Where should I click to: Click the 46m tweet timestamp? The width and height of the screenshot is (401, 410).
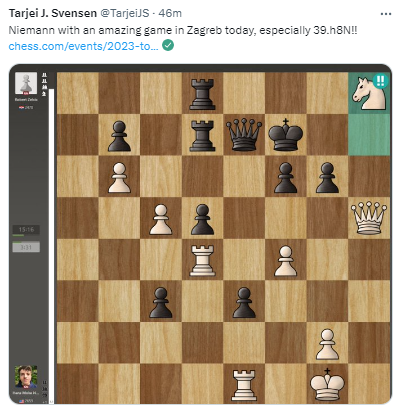(x=170, y=13)
